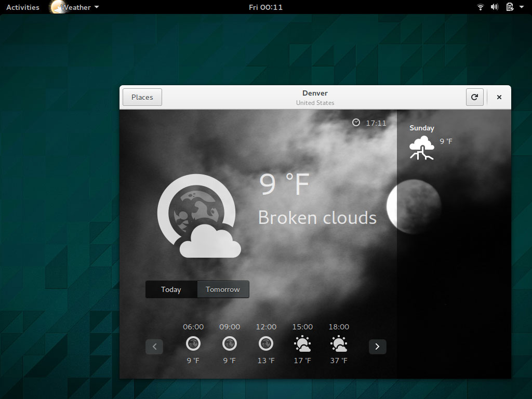The image size is (532, 399).
Task: Open the calendar from Fri 00:11 clock
Action: (265, 7)
